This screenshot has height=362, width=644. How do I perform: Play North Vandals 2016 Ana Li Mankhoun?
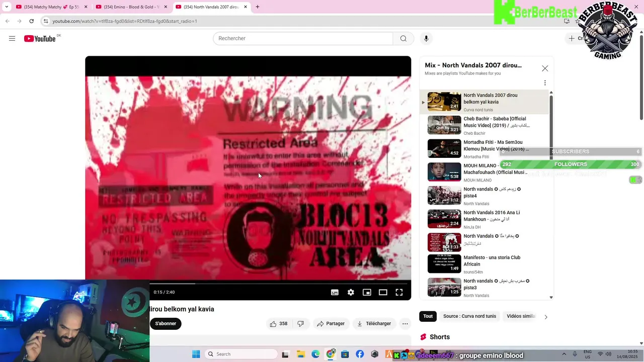[x=484, y=219]
